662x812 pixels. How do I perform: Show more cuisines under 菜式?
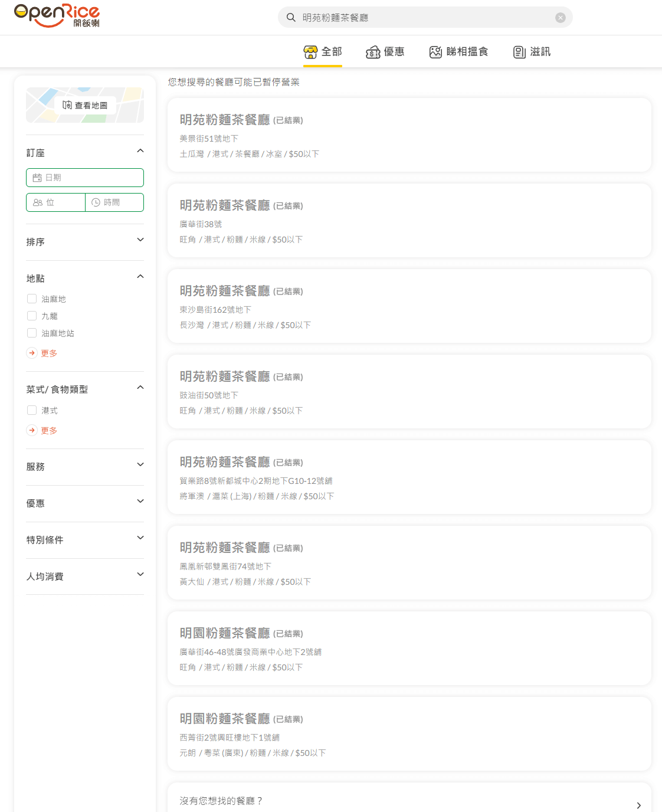(x=42, y=430)
